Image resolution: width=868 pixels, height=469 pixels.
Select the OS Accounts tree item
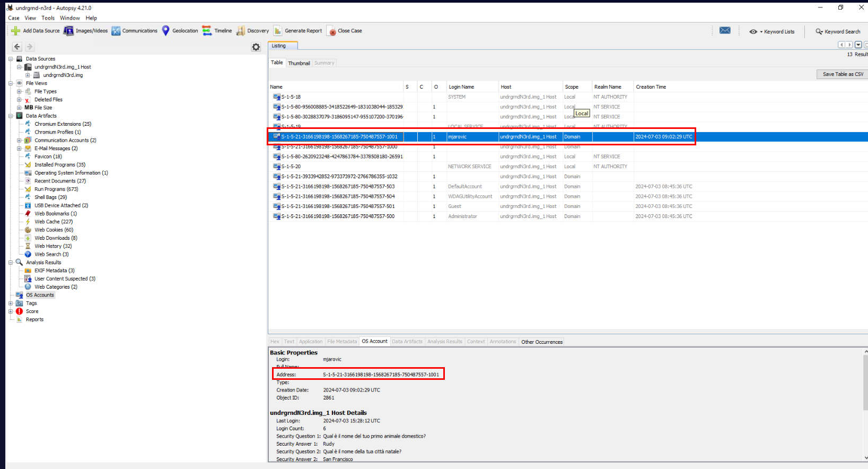[x=40, y=295]
